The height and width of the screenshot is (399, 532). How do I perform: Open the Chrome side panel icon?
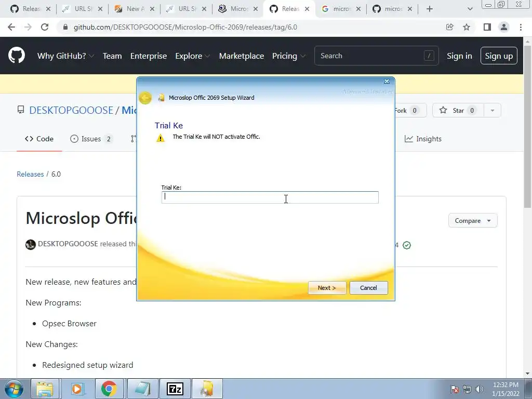pos(487,27)
